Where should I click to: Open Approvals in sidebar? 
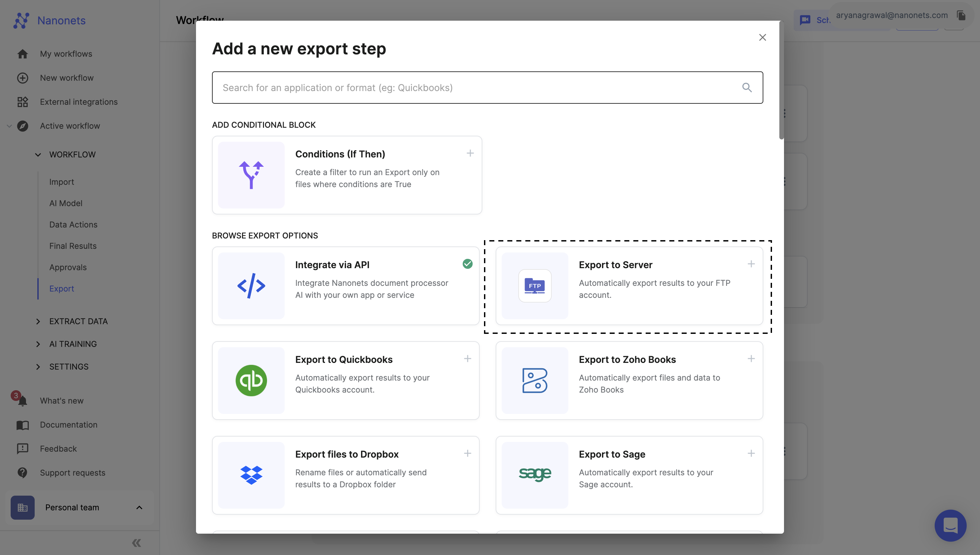tap(68, 267)
